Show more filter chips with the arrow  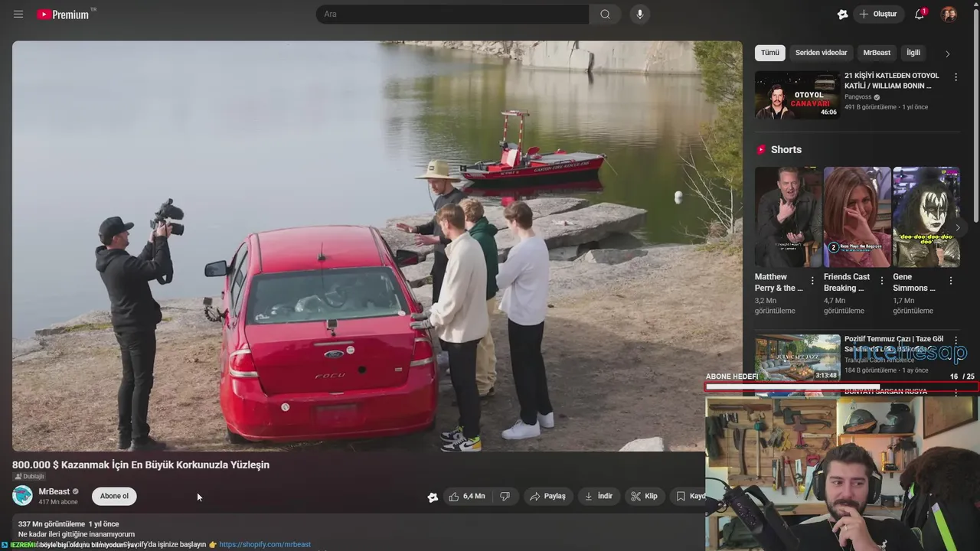pyautogui.click(x=947, y=54)
